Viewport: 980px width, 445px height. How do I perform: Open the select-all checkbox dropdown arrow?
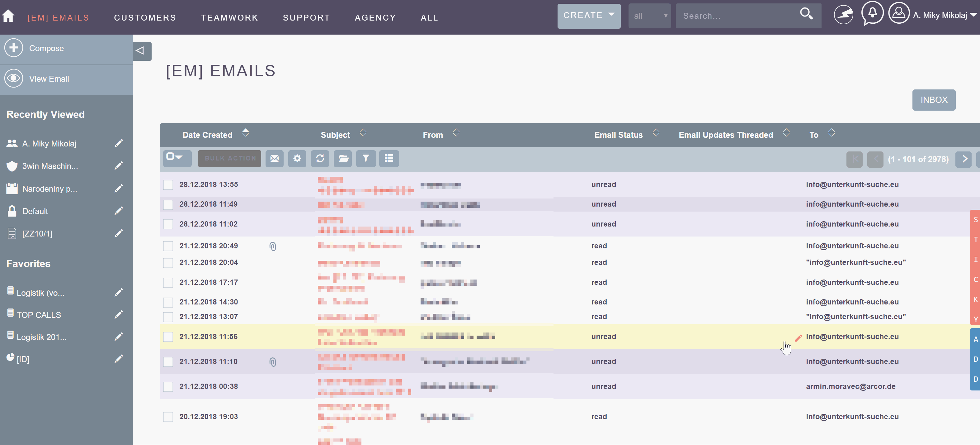178,157
